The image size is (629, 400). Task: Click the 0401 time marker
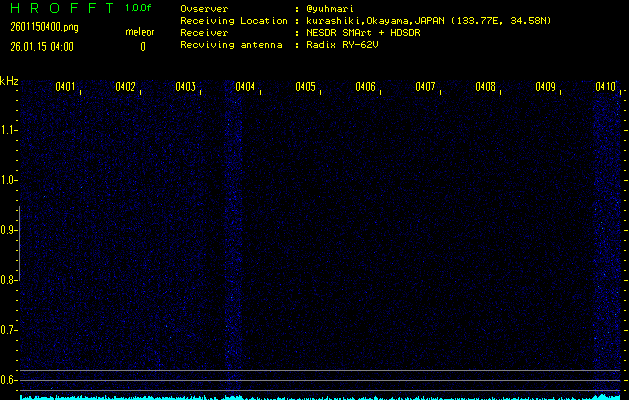click(65, 87)
